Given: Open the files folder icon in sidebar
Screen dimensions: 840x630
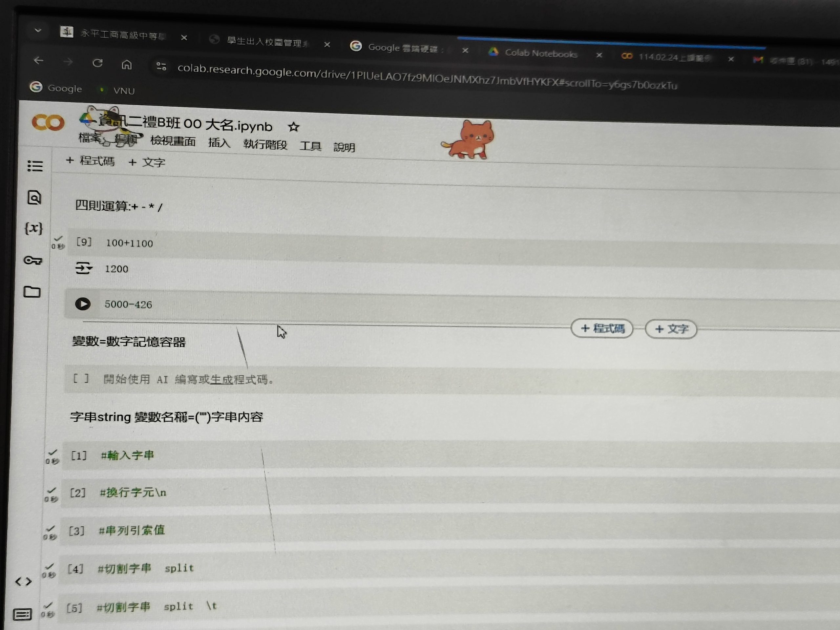Looking at the screenshot, I should tap(32, 292).
